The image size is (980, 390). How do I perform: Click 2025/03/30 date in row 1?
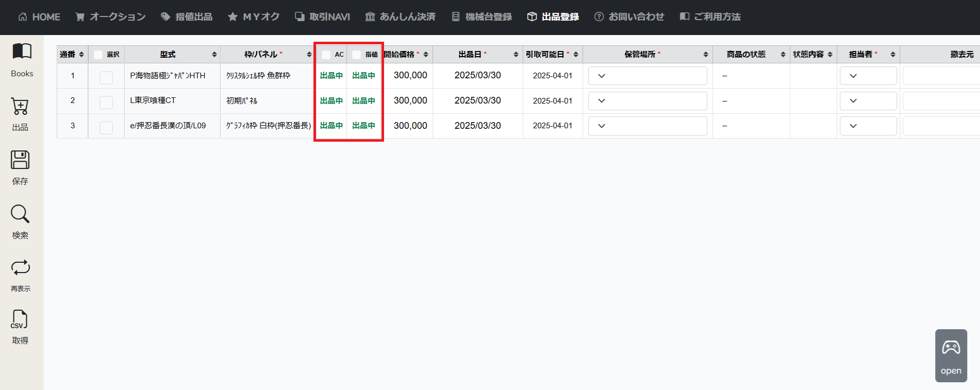point(477,75)
